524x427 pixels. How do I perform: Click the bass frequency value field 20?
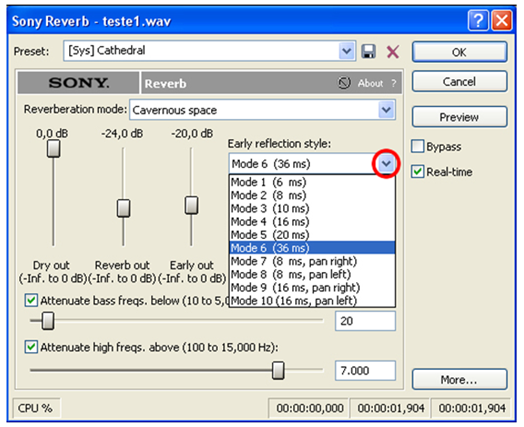pos(365,321)
